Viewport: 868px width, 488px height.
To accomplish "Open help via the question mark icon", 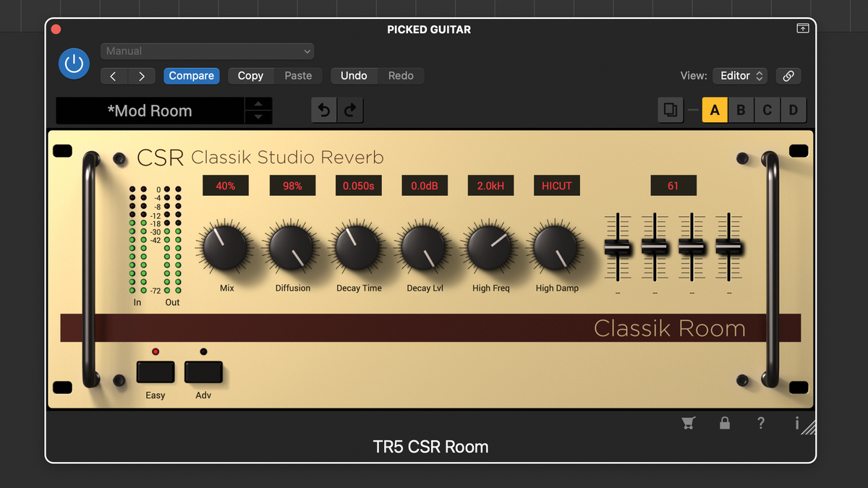I will [x=761, y=423].
